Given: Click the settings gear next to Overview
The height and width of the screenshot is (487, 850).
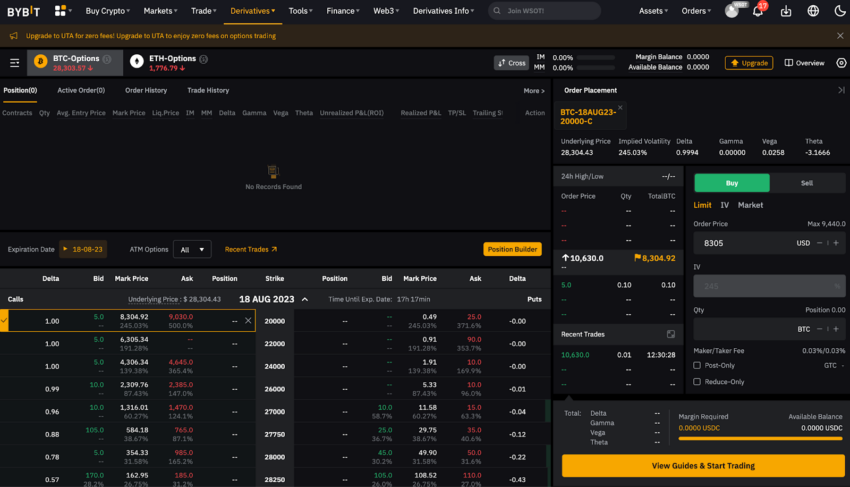Looking at the screenshot, I should tap(841, 63).
